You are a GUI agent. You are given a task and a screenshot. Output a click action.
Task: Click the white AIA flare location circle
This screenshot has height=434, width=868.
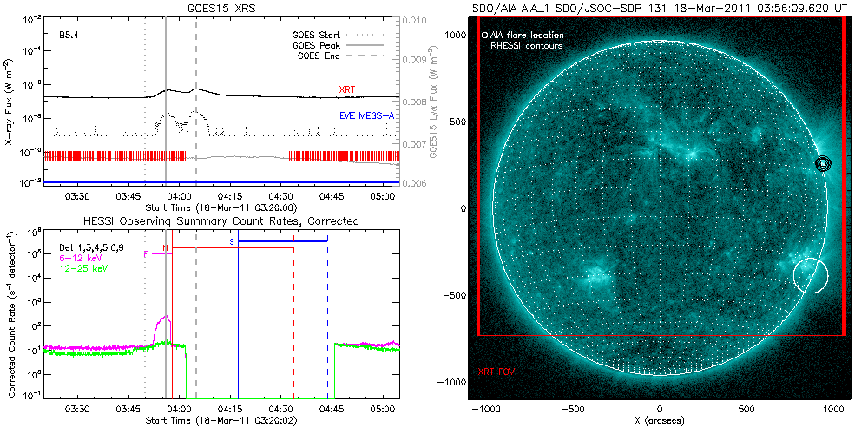tap(811, 276)
